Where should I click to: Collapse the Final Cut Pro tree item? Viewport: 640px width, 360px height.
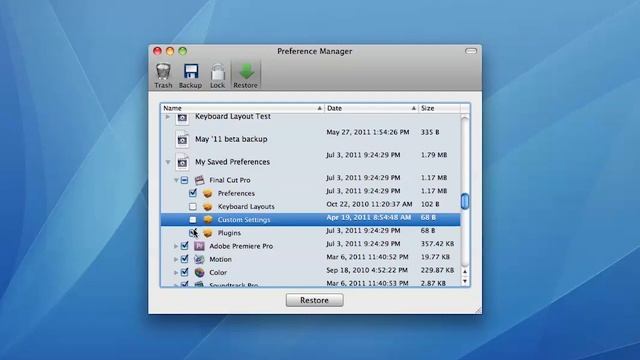pos(176,180)
